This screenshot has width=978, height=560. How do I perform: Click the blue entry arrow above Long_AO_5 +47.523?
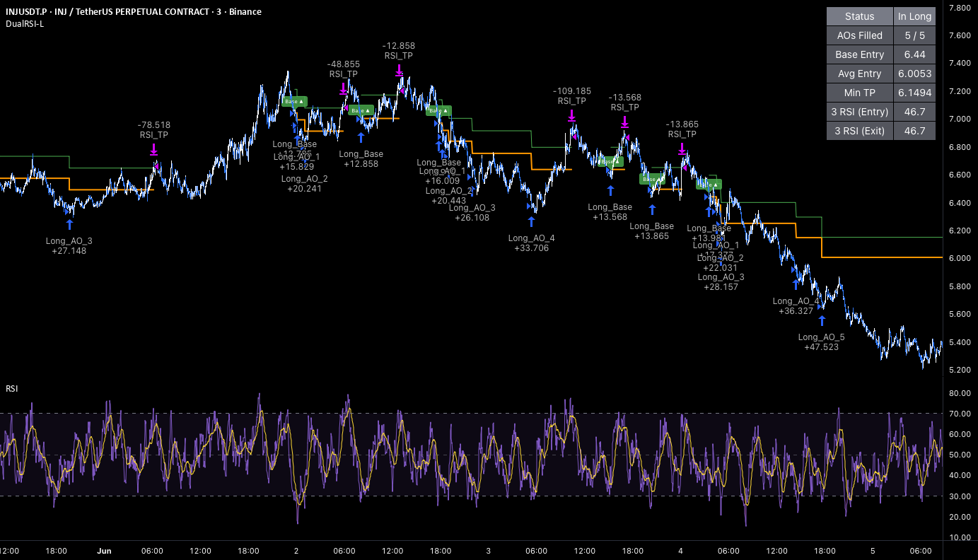point(822,320)
